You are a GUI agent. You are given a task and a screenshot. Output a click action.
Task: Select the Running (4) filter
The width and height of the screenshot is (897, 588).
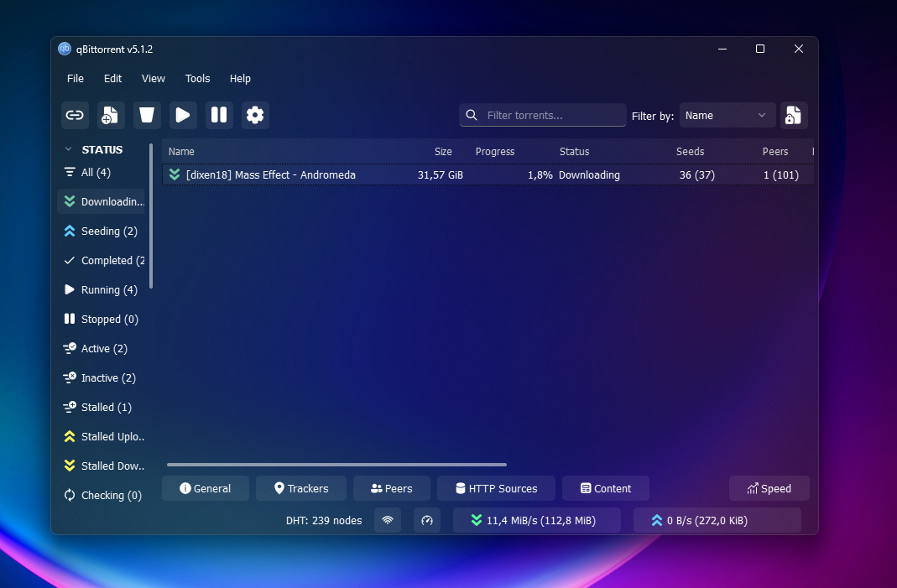102,290
